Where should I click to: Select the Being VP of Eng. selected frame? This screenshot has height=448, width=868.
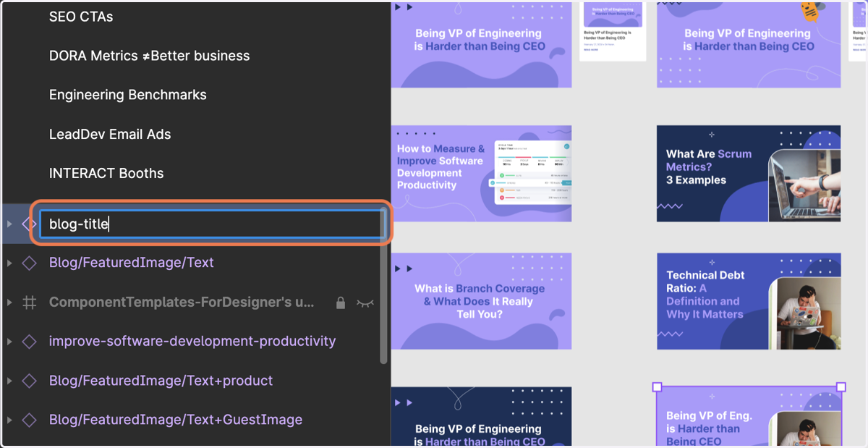(x=749, y=418)
